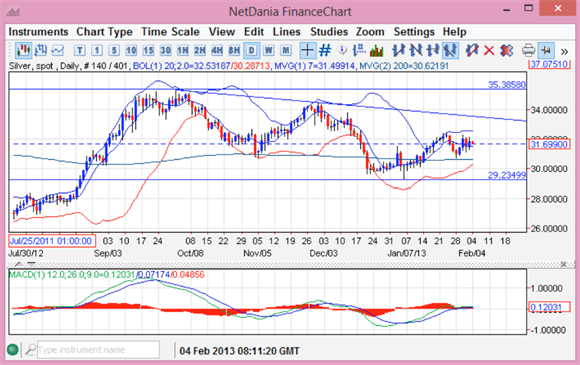Click the bar data values icon
The width and height of the screenshot is (580, 365).
pyautogui.click(x=359, y=50)
